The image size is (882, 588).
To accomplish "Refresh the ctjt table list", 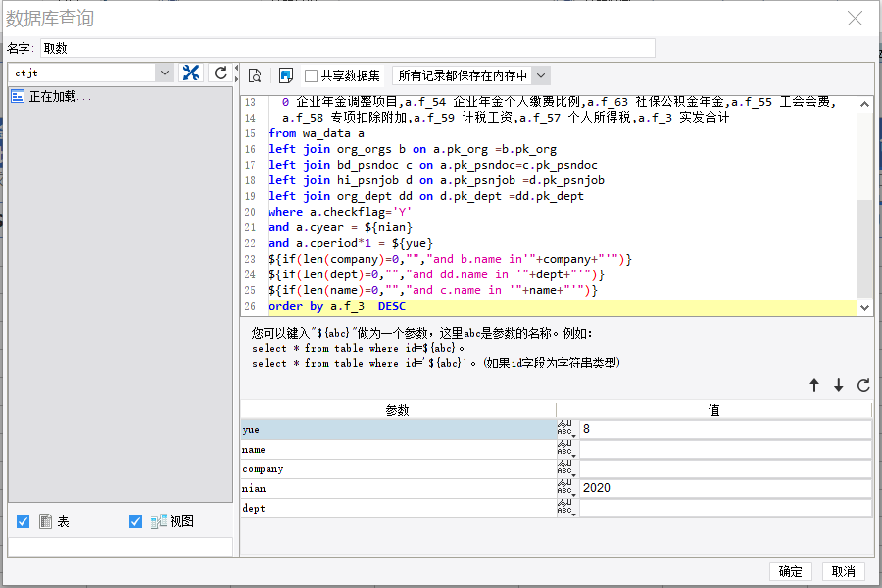I will point(220,73).
